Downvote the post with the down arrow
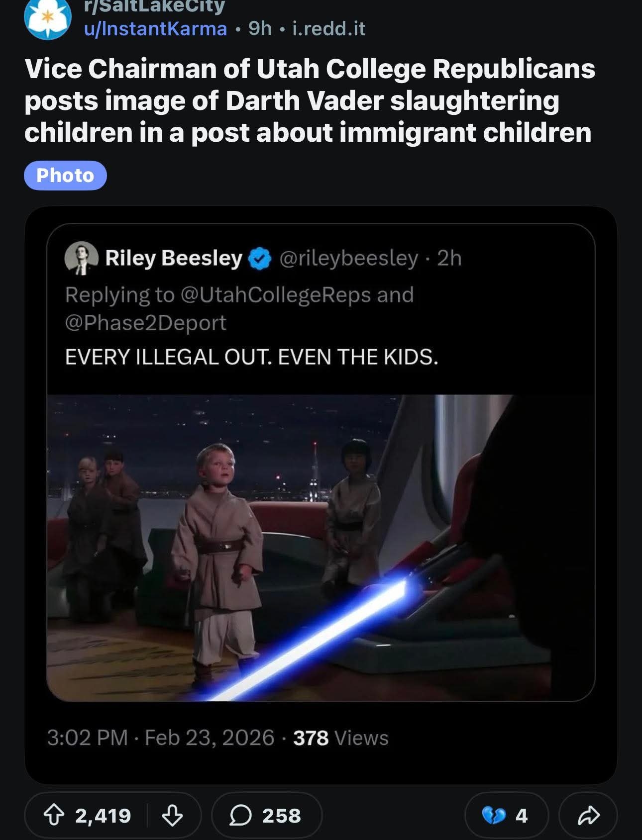Screen dimensions: 642x840 172,816
